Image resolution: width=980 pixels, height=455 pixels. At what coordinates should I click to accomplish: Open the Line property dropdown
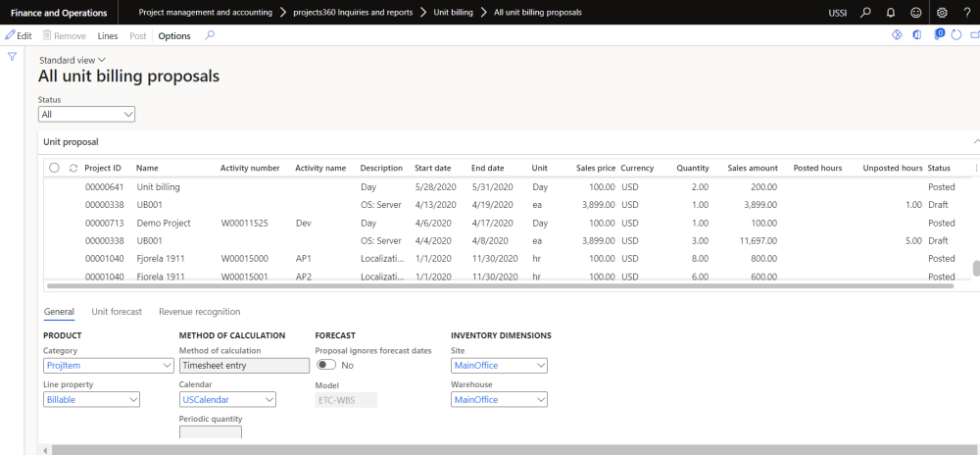tap(92, 399)
